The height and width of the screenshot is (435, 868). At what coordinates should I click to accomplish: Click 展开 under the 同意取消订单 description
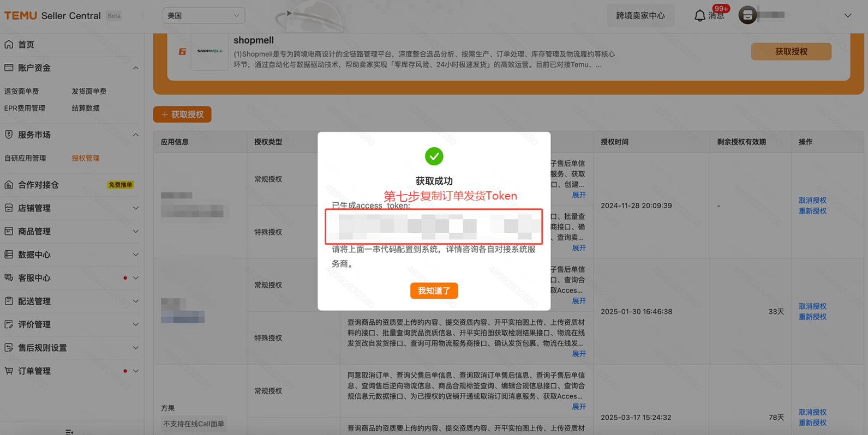(579, 407)
